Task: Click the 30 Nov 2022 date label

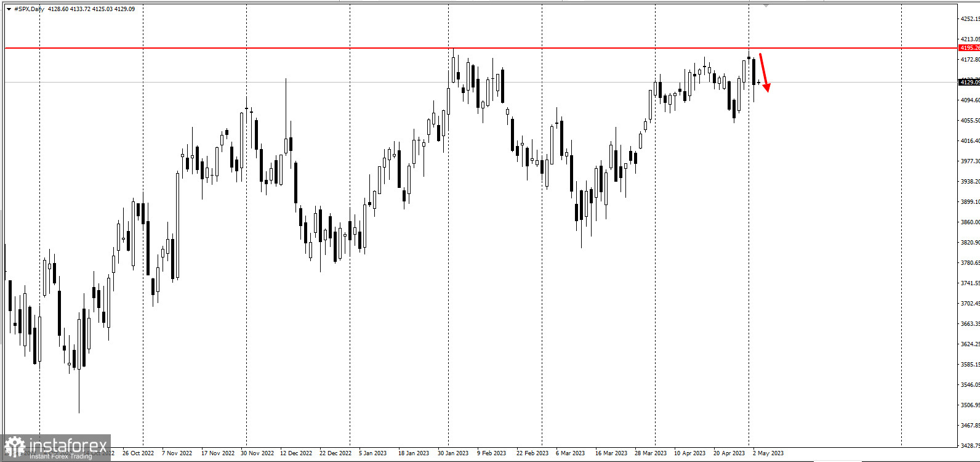Action: click(257, 453)
